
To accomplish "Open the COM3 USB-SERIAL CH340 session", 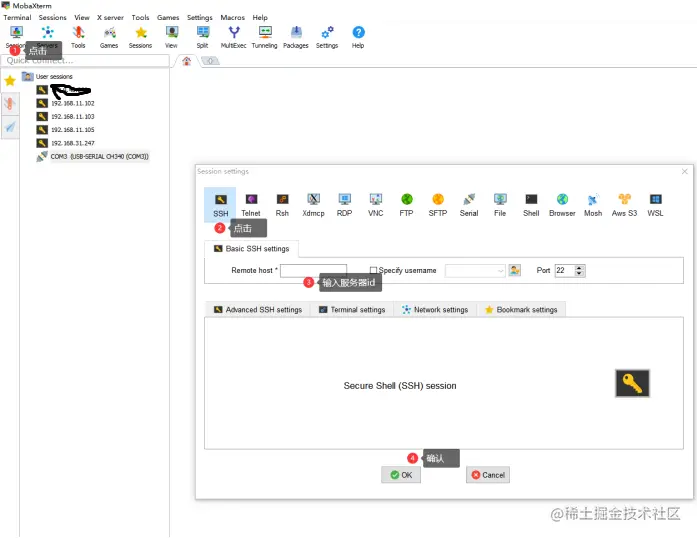I will click(x=93, y=157).
